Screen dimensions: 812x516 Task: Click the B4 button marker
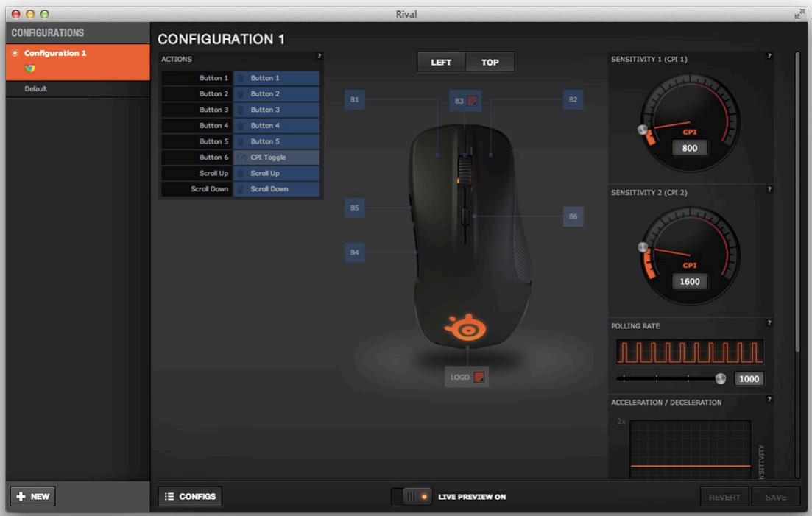(355, 252)
